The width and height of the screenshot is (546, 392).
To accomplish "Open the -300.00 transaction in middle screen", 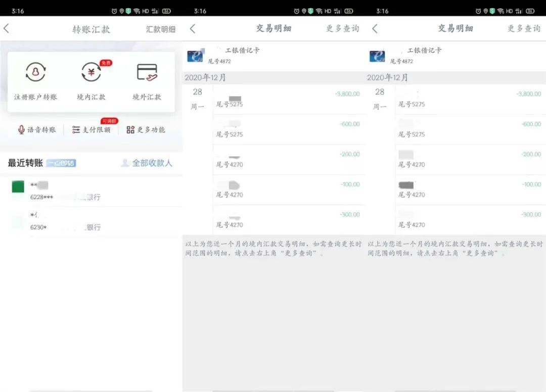I will coord(289,220).
